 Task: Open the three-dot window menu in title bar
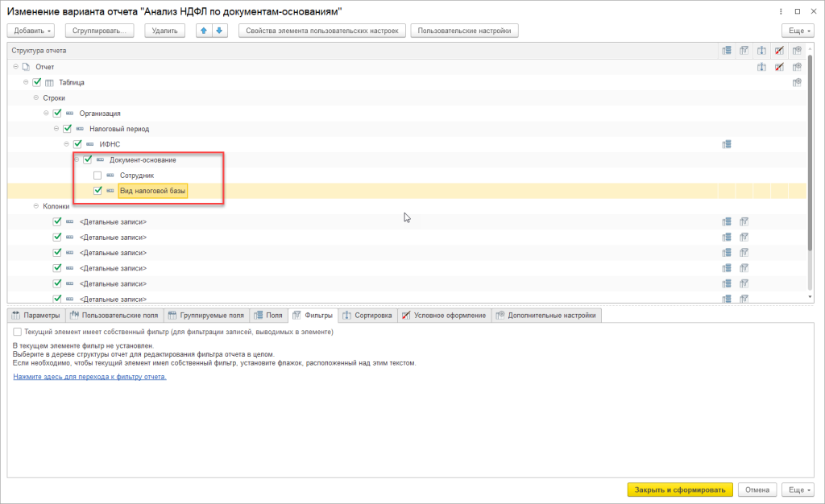(781, 11)
